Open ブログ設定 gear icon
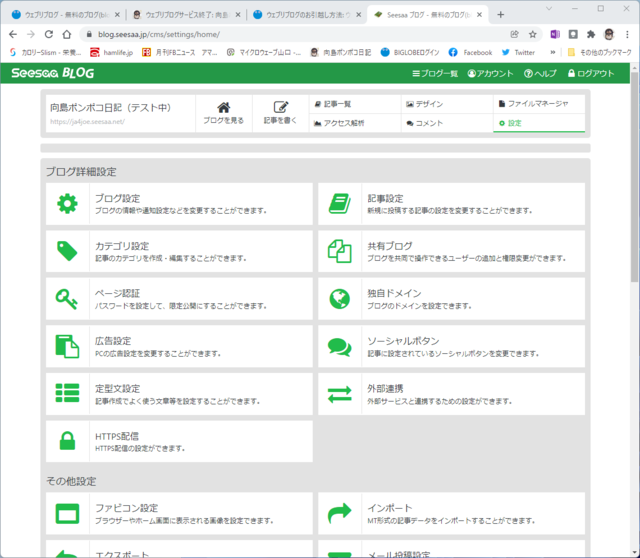Screen dimensions: 640x558 [67, 204]
